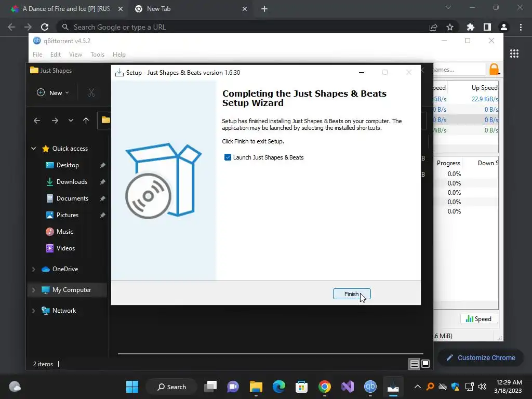Open Google apps grid icon
This screenshot has height=399, width=532.
pos(514,54)
